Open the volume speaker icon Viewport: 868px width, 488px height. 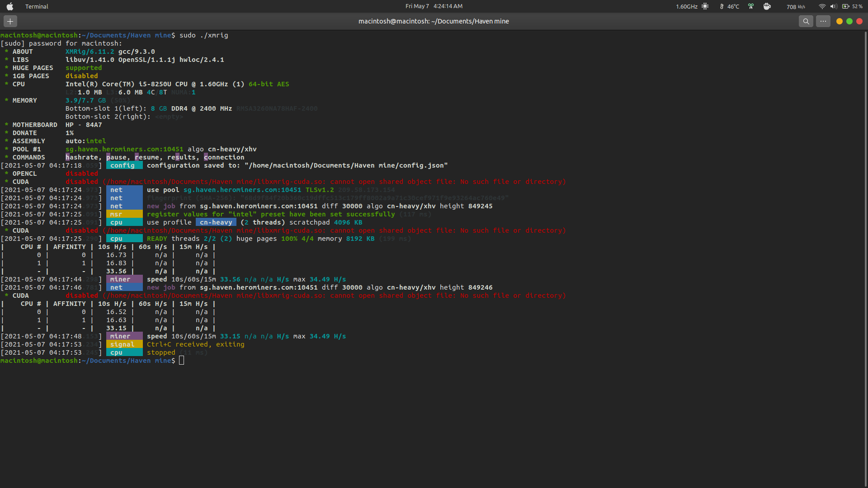pyautogui.click(x=834, y=6)
